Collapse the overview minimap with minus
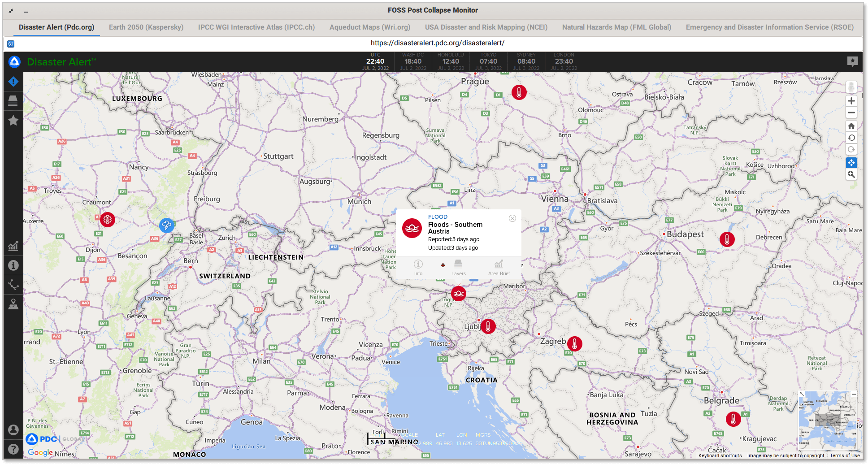 pos(854,395)
